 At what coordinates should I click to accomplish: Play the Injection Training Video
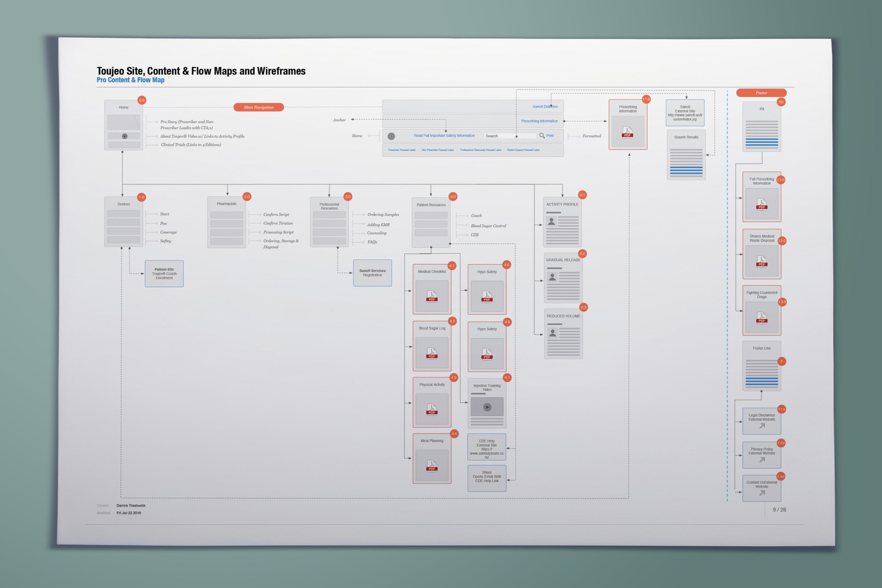coord(487,407)
